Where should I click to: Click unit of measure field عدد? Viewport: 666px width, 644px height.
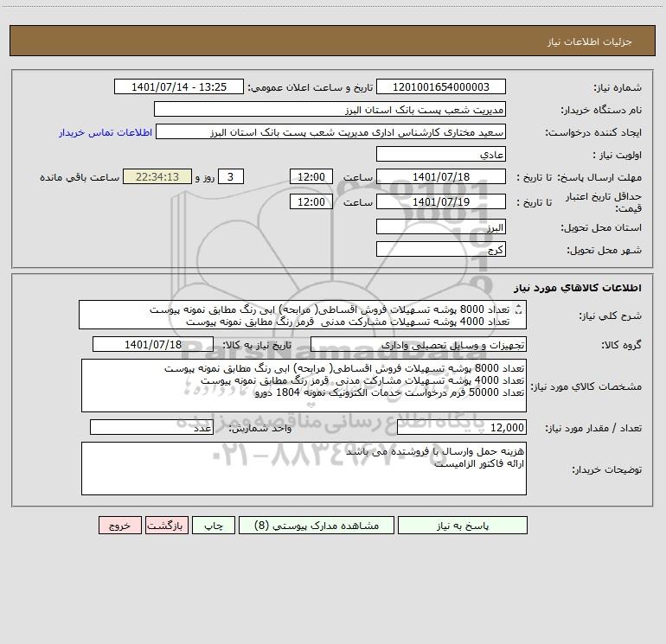click(151, 428)
